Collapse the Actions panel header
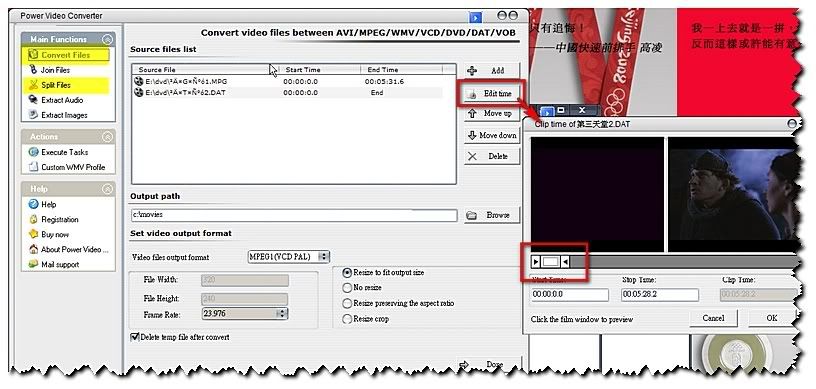Screen dimensions: 816x389 coord(107,136)
